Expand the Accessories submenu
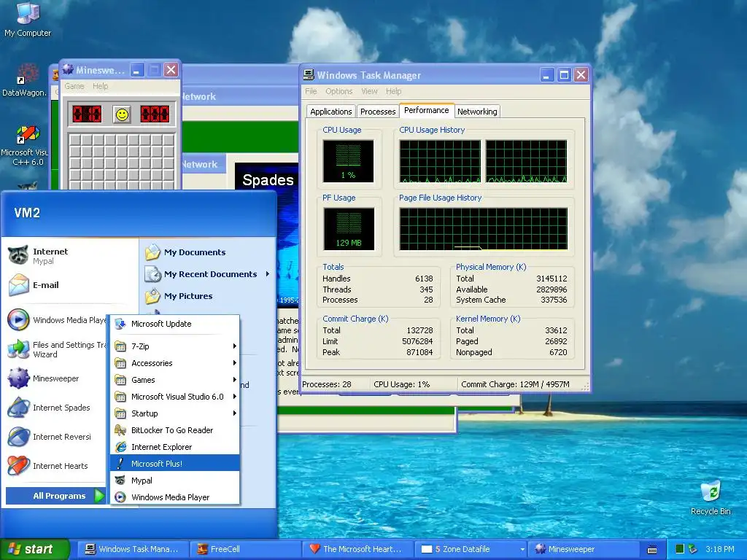The height and width of the screenshot is (560, 747). 175,363
